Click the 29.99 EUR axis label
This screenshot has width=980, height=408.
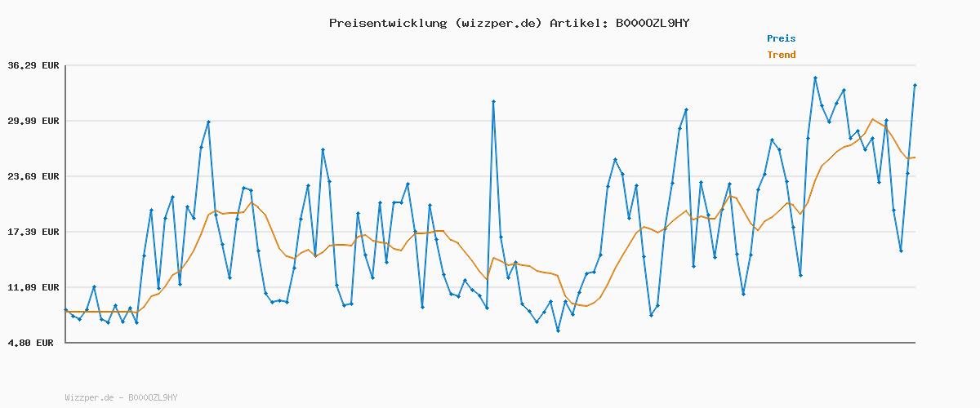click(x=33, y=121)
